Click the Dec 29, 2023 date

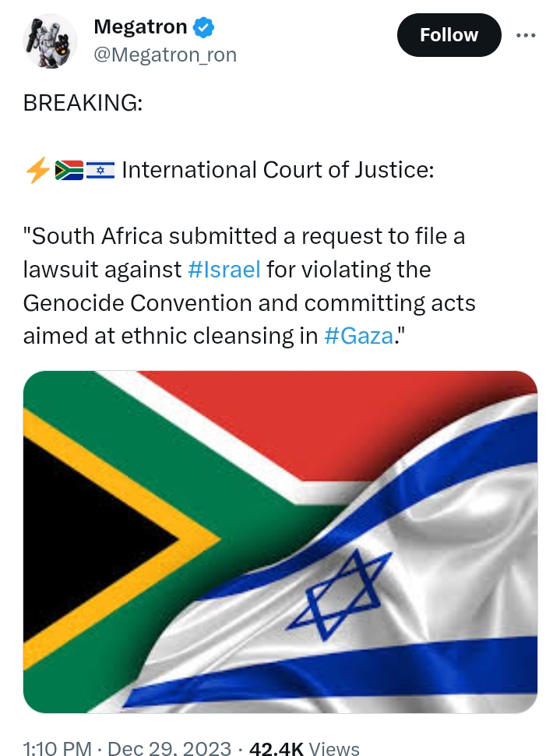[169, 749]
